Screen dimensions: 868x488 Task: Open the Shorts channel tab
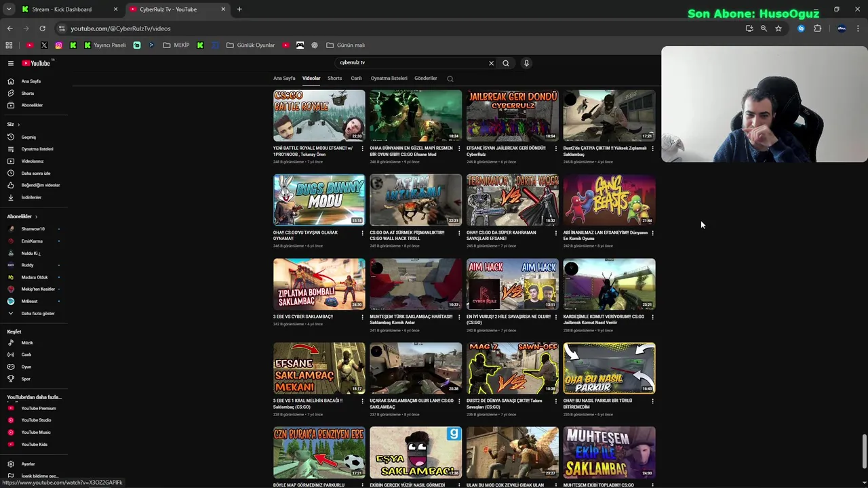[335, 78]
